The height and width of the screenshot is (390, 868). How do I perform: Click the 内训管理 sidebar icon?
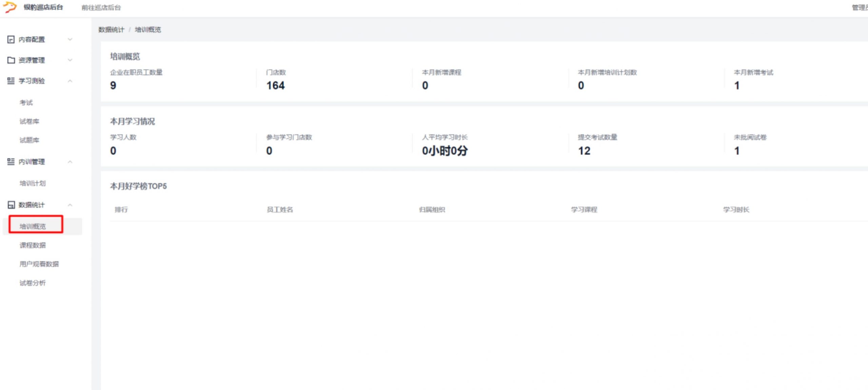click(11, 162)
